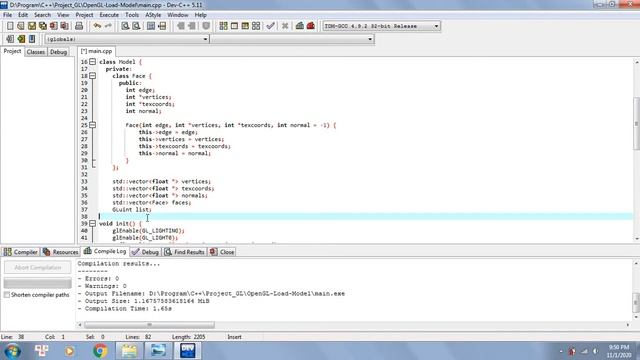
Task: Click the Close file toolbar icon
Action: pyautogui.click(x=53, y=26)
